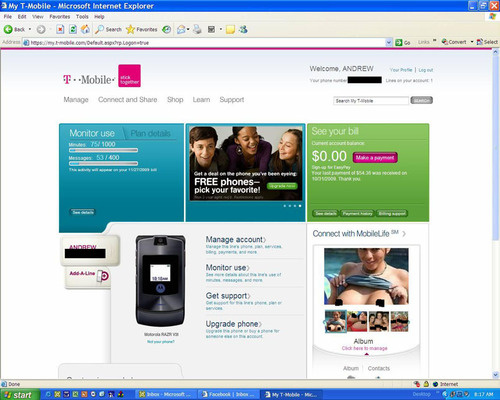
Task: Open the Back button history dropdown arrow
Action: pyautogui.click(x=30, y=30)
